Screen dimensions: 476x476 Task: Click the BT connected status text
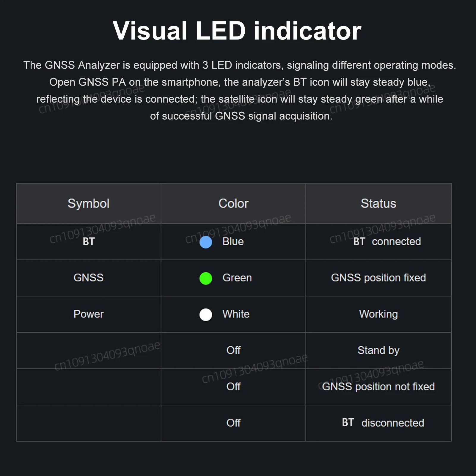tap(387, 241)
